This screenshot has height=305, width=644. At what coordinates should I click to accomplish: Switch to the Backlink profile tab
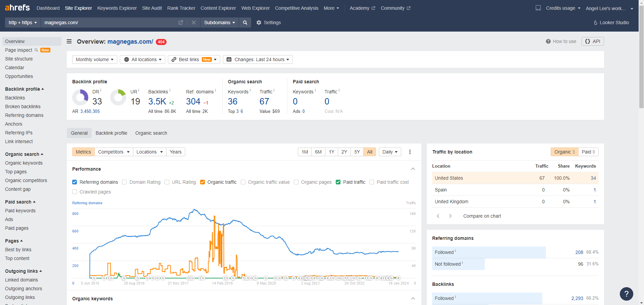click(x=111, y=133)
